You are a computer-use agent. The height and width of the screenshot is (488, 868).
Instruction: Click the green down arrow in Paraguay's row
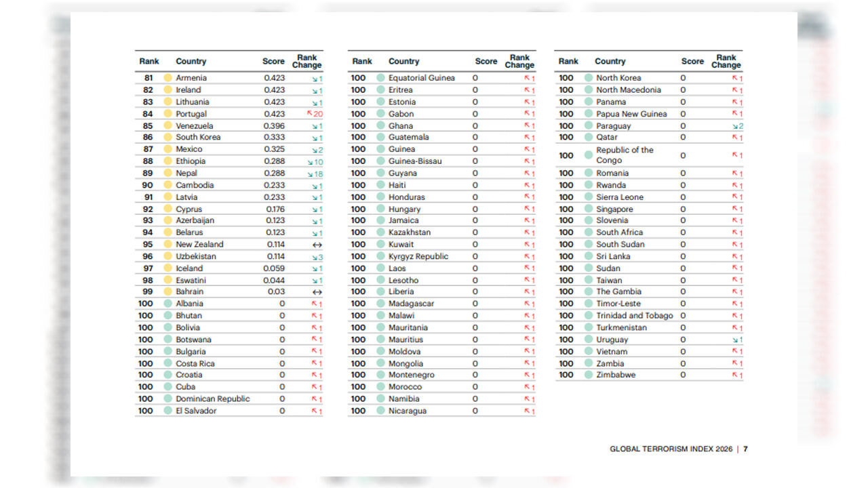[x=734, y=126]
